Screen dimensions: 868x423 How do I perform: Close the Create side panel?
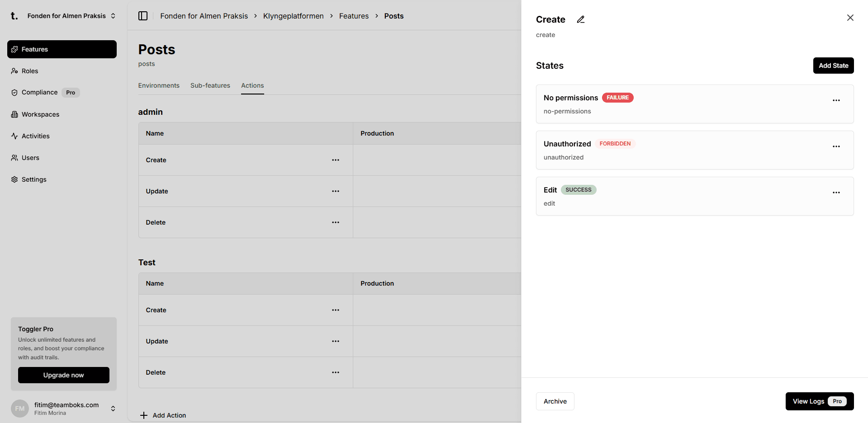850,18
